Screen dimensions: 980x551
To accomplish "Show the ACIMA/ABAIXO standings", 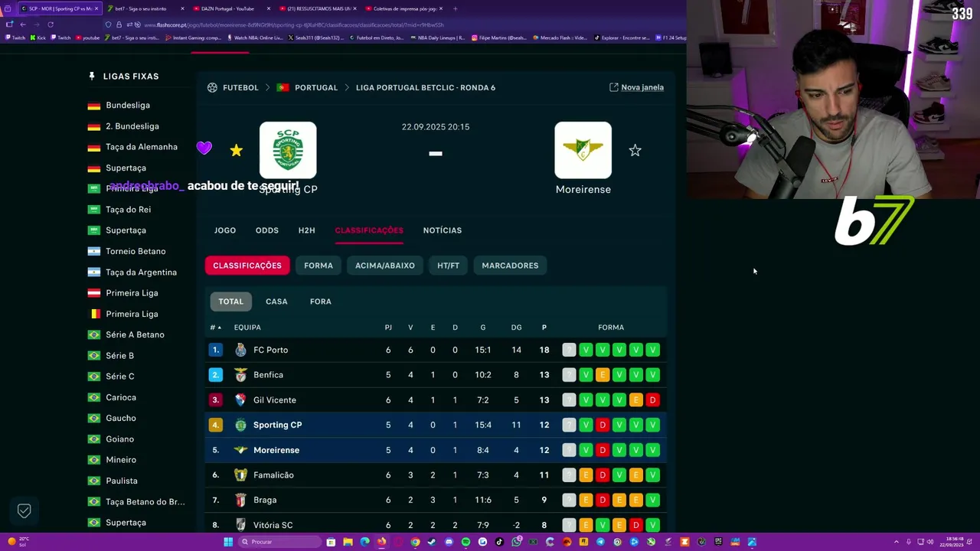I will [385, 266].
